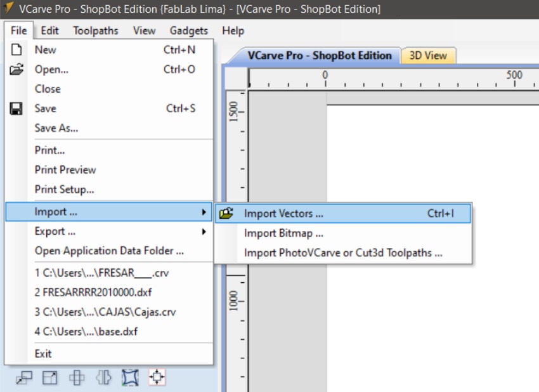Screen dimensions: 539x392
Task: Select the Set Selected Objects Size icon
Action: tap(50, 377)
